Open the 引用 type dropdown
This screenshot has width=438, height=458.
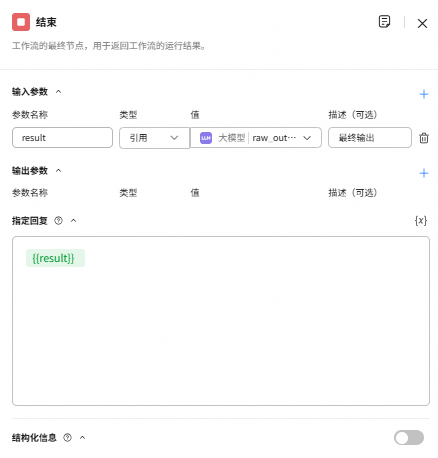pyautogui.click(x=154, y=138)
